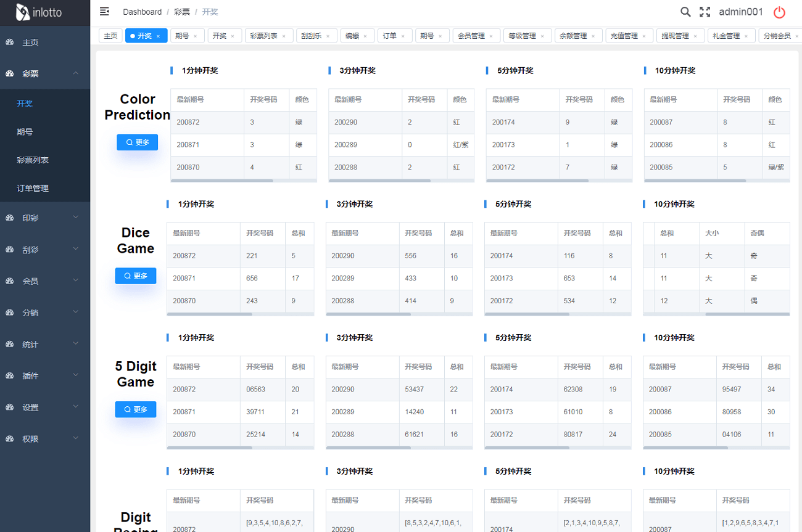This screenshot has height=532, width=802.
Task: Click the dashboard icon beside 设置
Action: [x=10, y=407]
